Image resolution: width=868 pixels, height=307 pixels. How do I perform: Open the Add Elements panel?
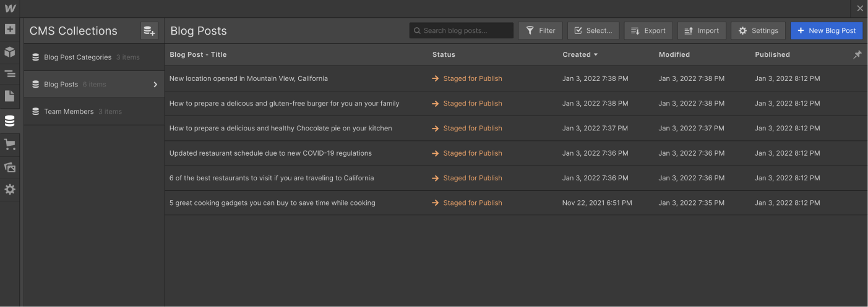point(10,29)
